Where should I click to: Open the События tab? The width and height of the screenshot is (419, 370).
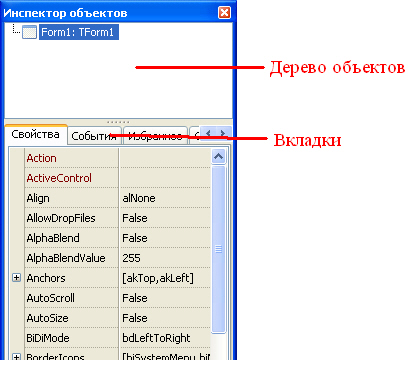pyautogui.click(x=94, y=136)
